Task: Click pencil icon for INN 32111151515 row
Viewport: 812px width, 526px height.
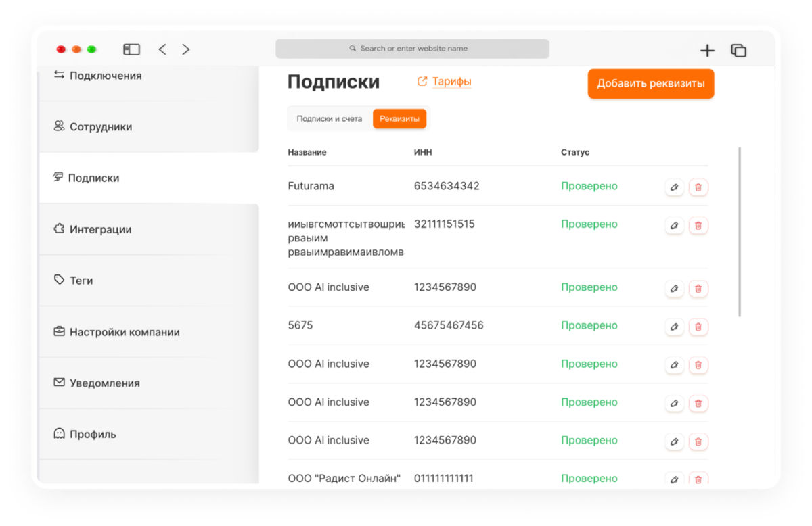Action: point(674,225)
